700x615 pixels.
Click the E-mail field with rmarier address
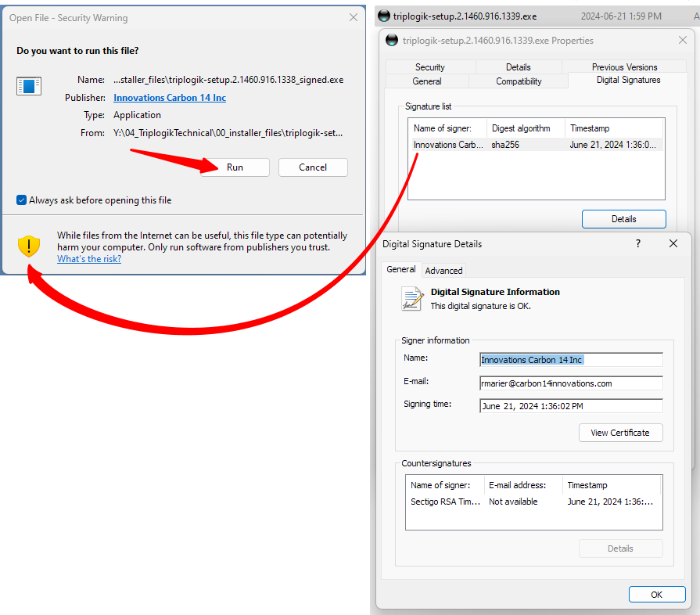571,383
